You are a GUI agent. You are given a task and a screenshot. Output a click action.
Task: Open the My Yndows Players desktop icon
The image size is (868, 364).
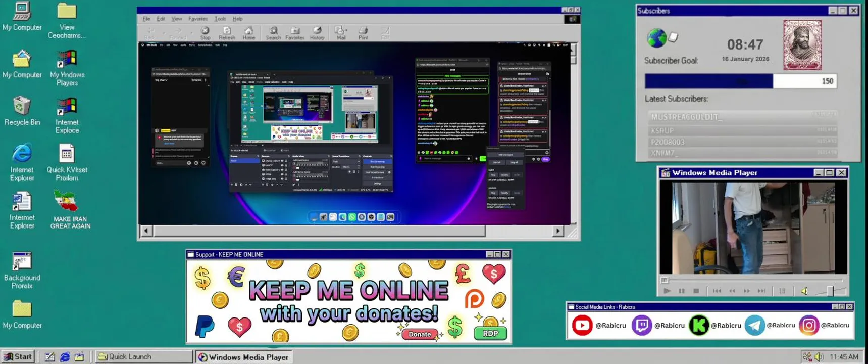pos(67,68)
